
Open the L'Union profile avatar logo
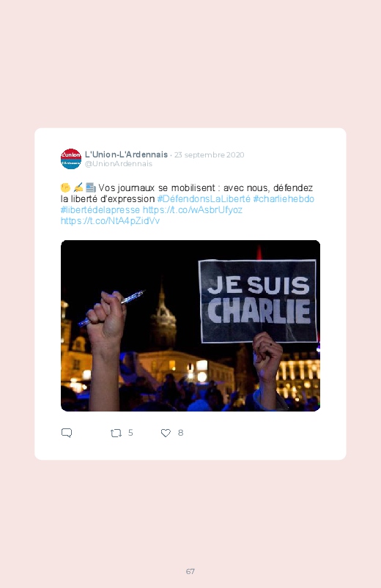point(71,159)
